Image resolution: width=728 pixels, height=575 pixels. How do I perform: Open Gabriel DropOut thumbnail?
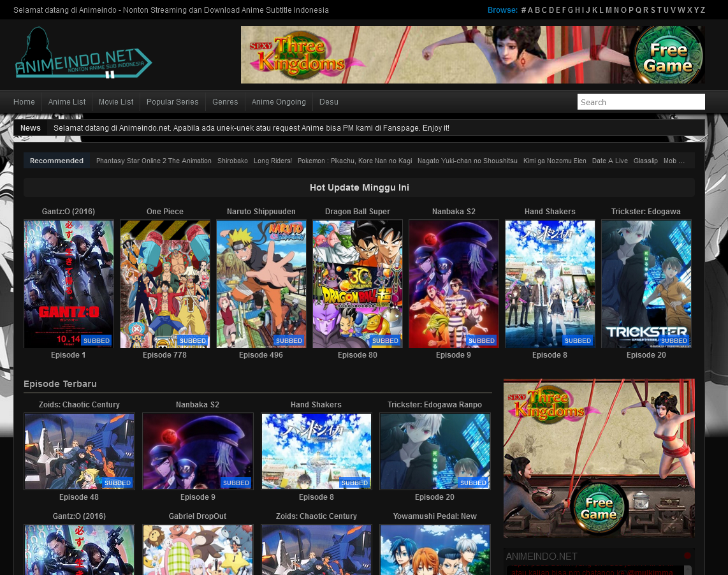click(198, 550)
